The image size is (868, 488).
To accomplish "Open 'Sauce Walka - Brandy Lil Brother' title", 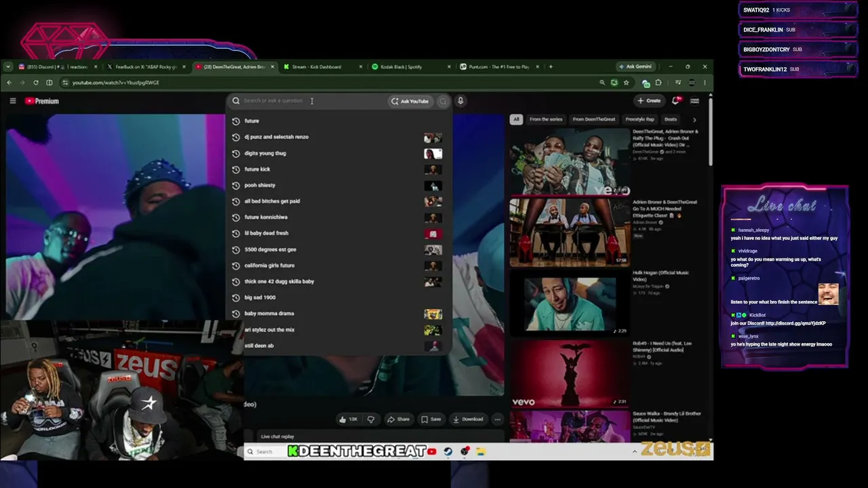I will click(x=667, y=417).
